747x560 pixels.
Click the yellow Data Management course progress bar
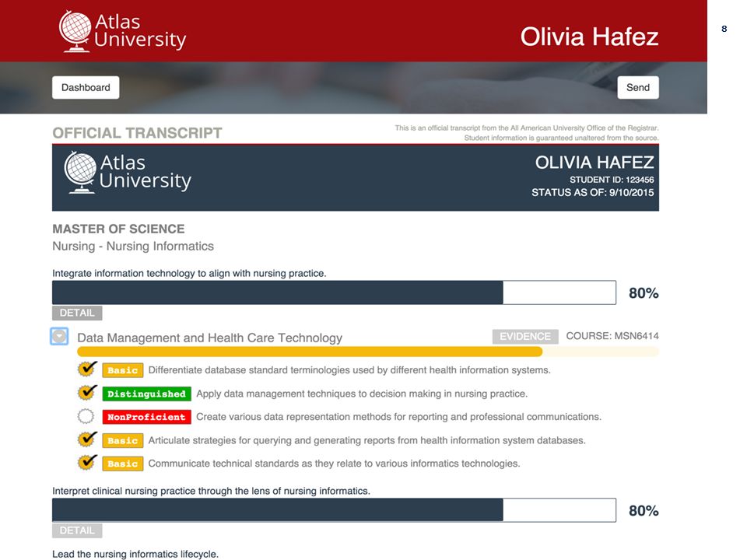coord(368,352)
